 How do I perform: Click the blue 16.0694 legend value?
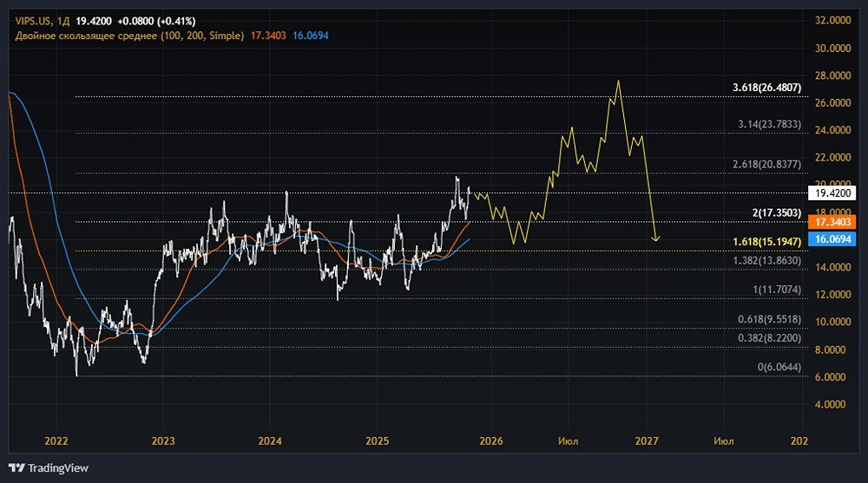click(x=312, y=35)
